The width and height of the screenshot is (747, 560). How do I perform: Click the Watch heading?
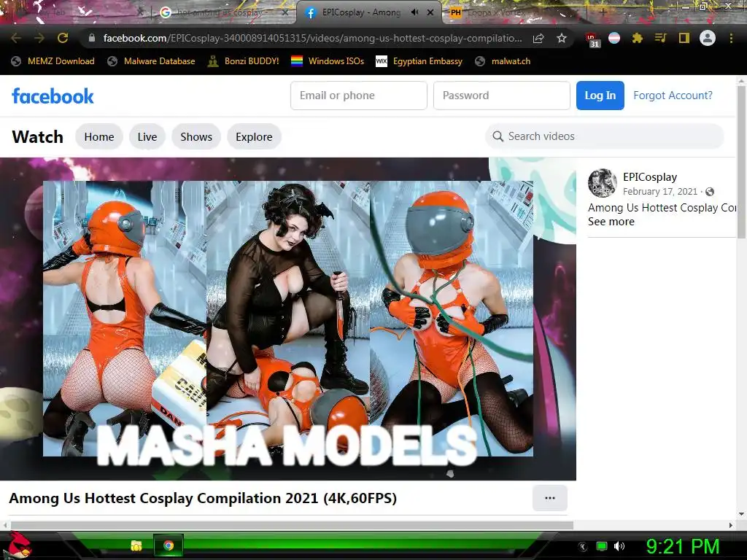point(38,136)
